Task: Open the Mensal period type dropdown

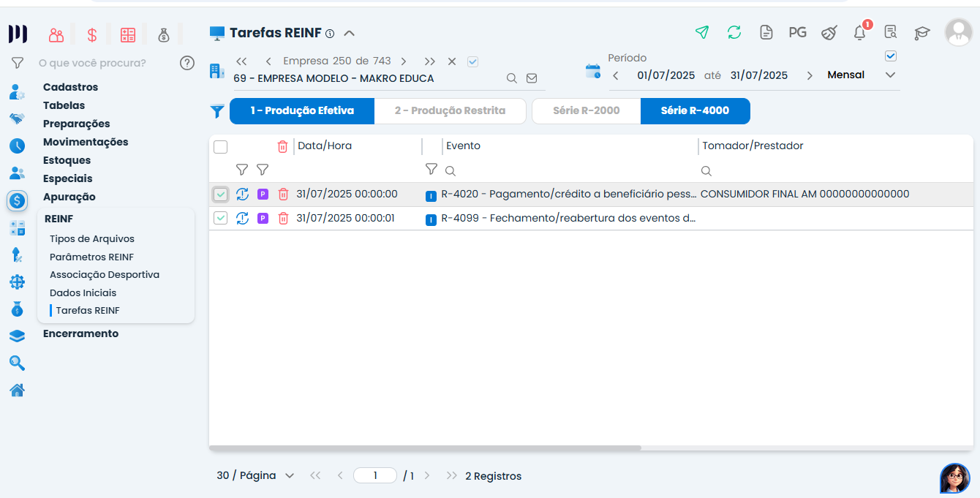Action: pyautogui.click(x=862, y=75)
